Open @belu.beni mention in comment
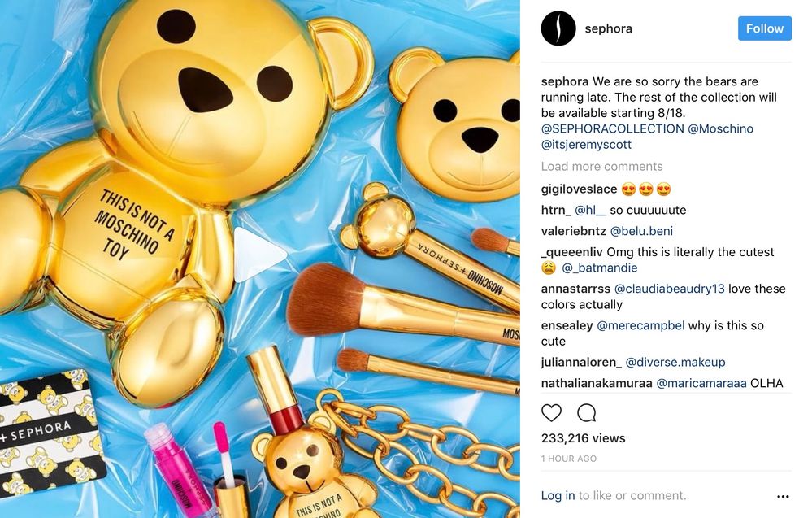This screenshot has height=518, width=812. [641, 231]
